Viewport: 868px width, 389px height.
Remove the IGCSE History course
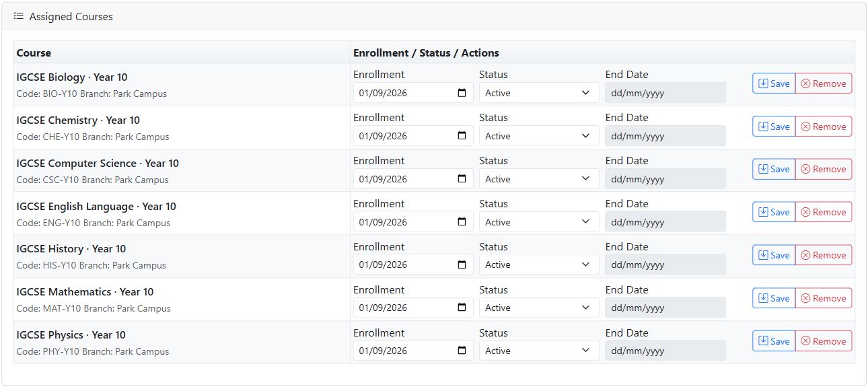point(824,255)
